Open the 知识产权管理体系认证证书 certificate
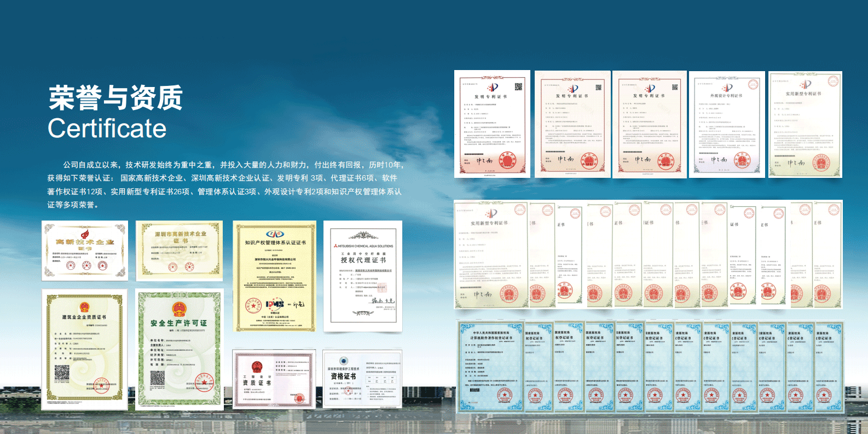The image size is (868, 434). [x=275, y=276]
